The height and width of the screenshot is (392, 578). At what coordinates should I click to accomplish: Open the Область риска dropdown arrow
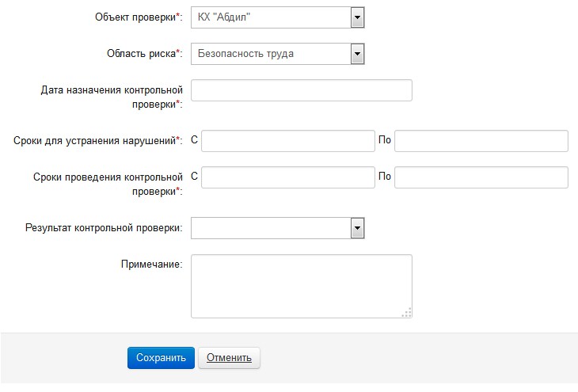[357, 54]
